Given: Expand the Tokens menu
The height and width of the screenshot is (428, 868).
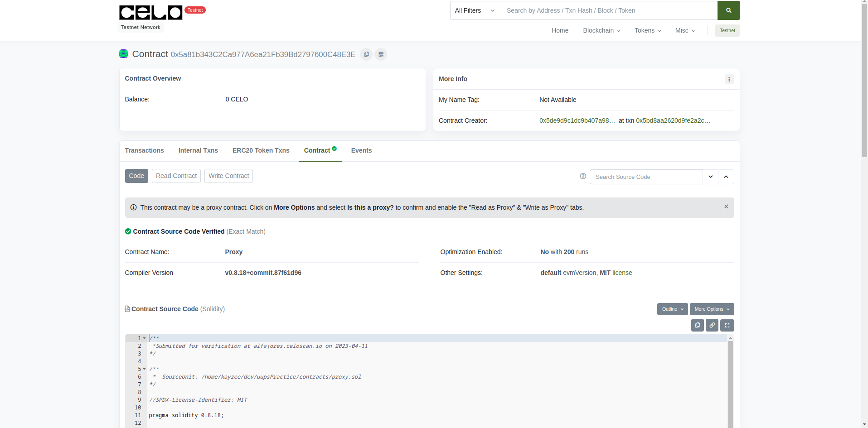Looking at the screenshot, I should coord(648,30).
